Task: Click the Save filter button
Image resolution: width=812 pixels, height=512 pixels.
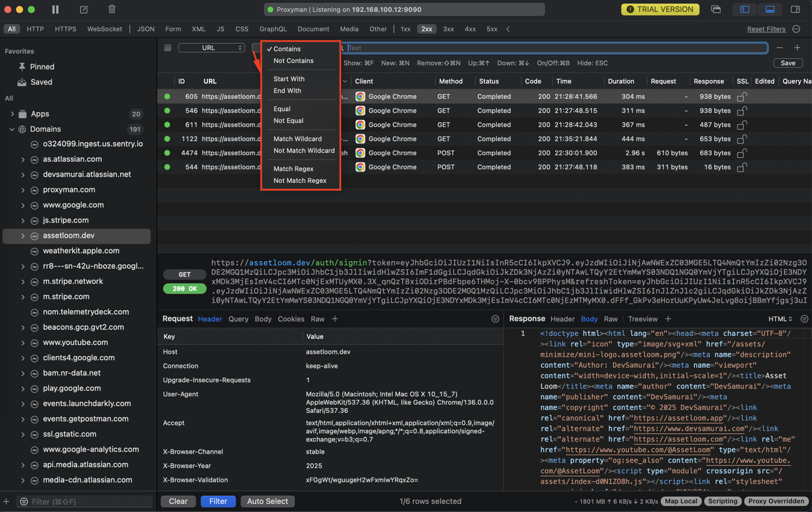Action: pos(788,63)
